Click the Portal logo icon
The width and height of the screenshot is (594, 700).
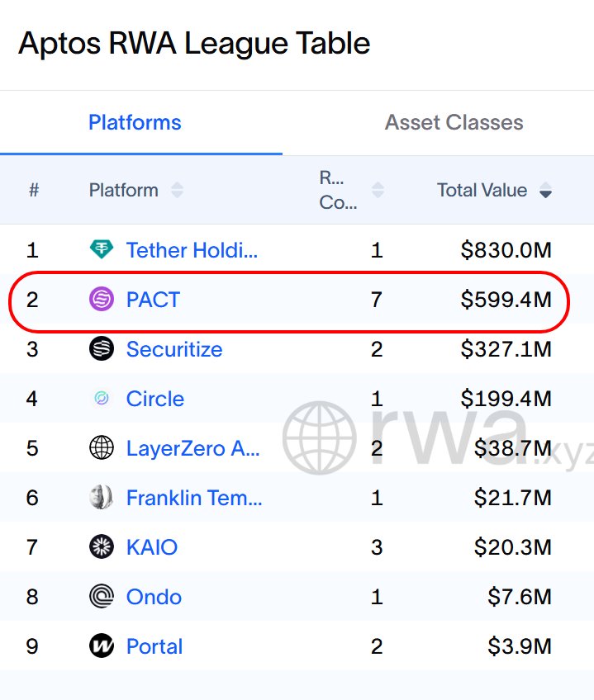(x=101, y=646)
